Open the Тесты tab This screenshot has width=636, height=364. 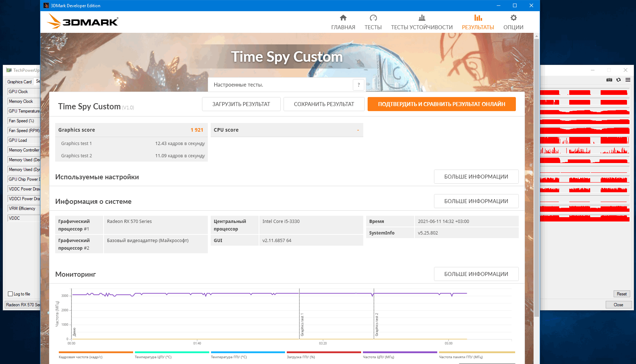tap(373, 22)
